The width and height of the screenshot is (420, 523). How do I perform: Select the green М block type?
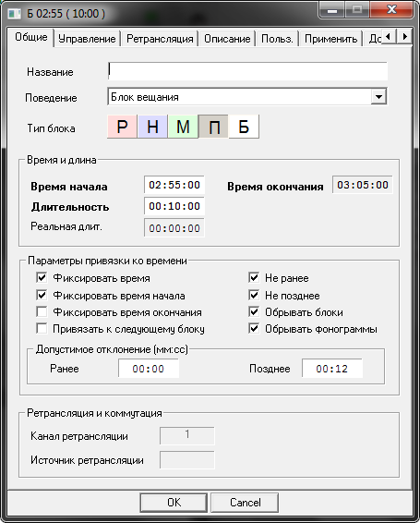(x=183, y=127)
